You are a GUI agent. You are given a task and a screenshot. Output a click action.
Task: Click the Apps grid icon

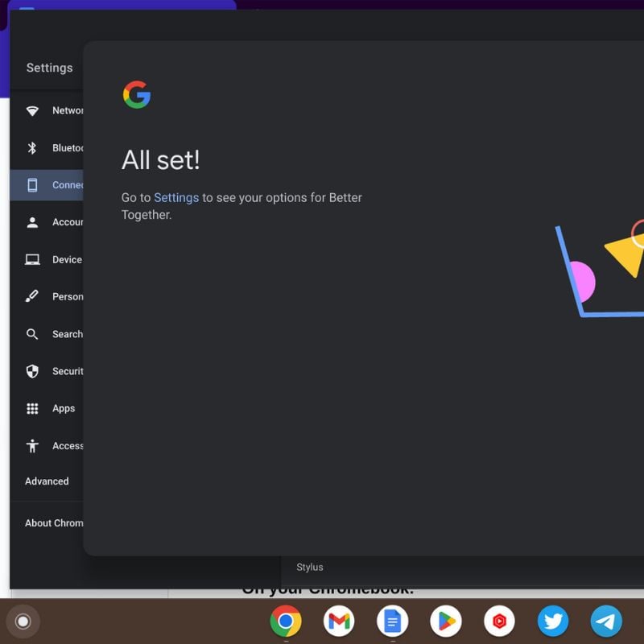click(32, 409)
